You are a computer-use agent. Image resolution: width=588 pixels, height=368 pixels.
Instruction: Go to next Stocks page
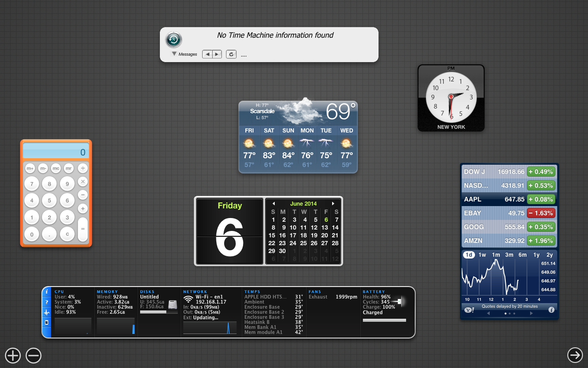(x=531, y=313)
